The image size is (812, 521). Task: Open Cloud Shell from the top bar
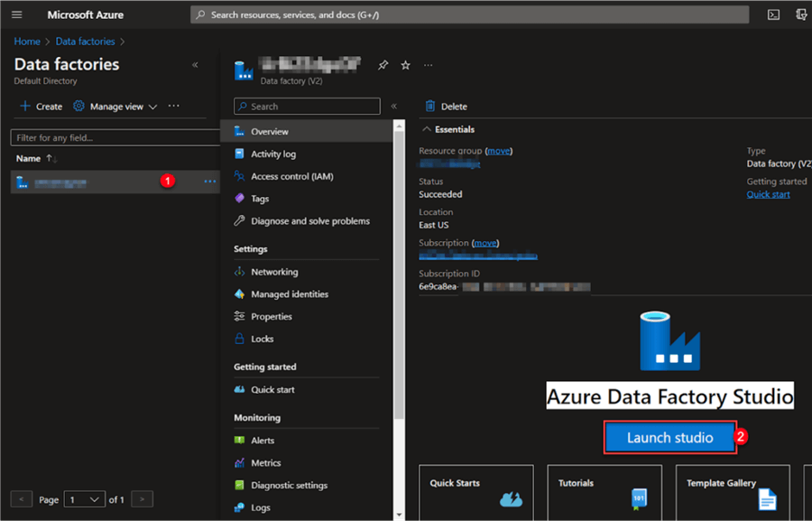point(773,14)
